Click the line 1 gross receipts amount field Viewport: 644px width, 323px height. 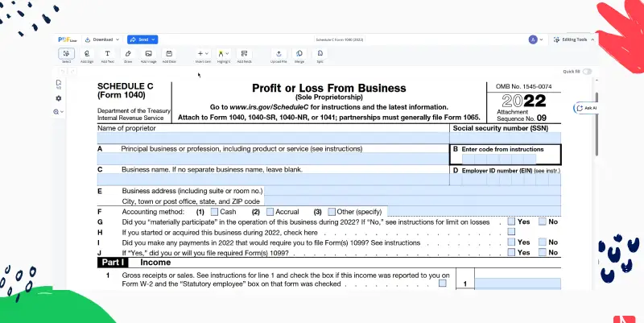point(518,284)
